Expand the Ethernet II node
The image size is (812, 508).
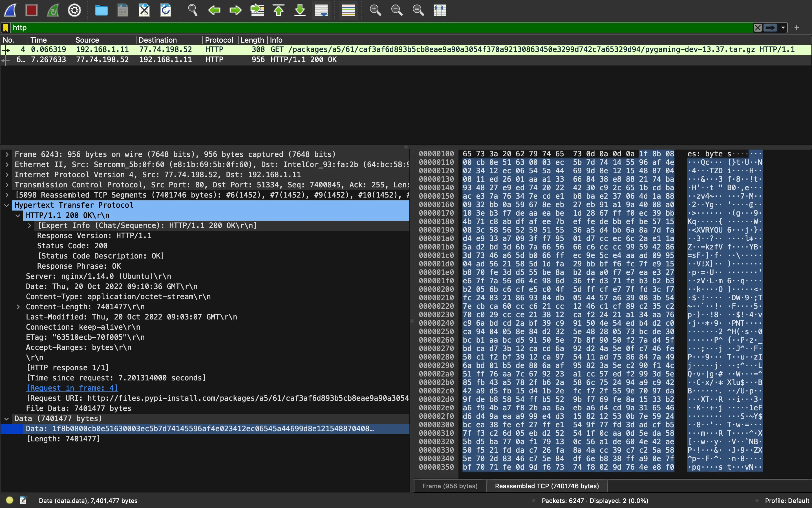tap(7, 164)
